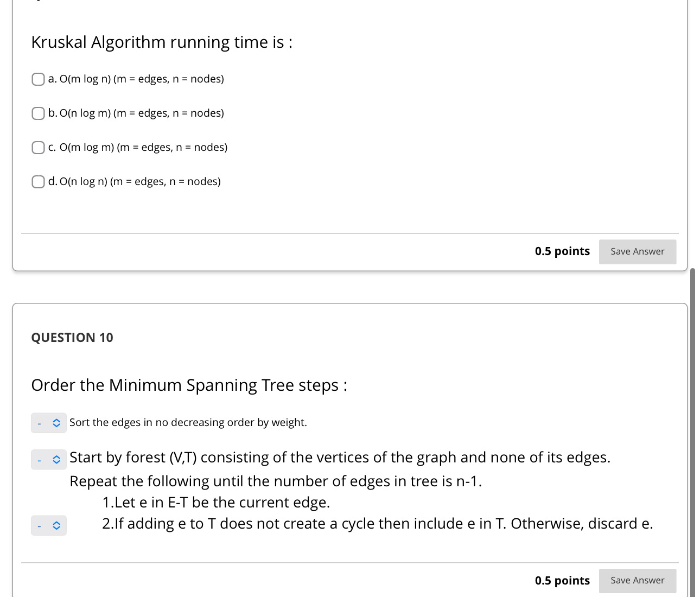Save the answer for Question 10
Screen dimensions: 700x597
[x=637, y=580]
